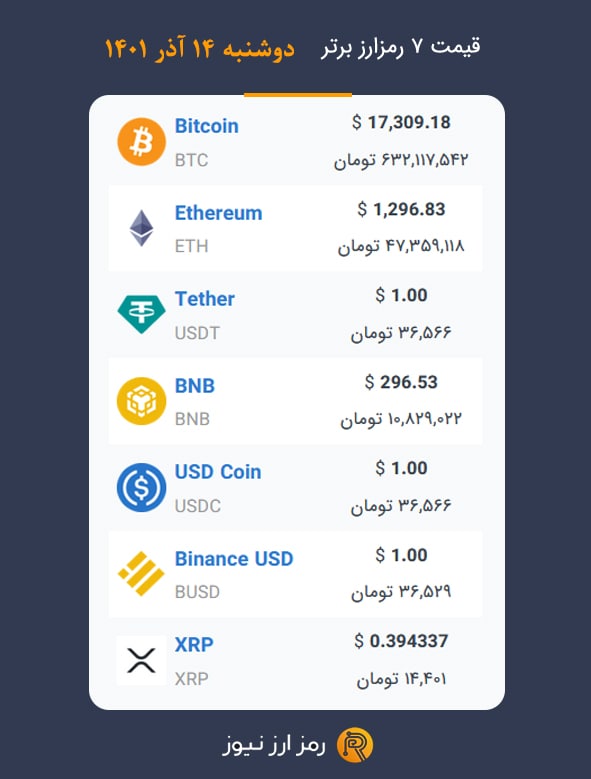591x779 pixels.
Task: Select the XRP coin name
Action: [x=194, y=645]
